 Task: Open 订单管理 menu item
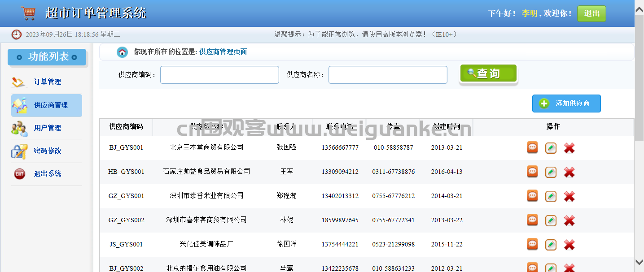tap(48, 82)
